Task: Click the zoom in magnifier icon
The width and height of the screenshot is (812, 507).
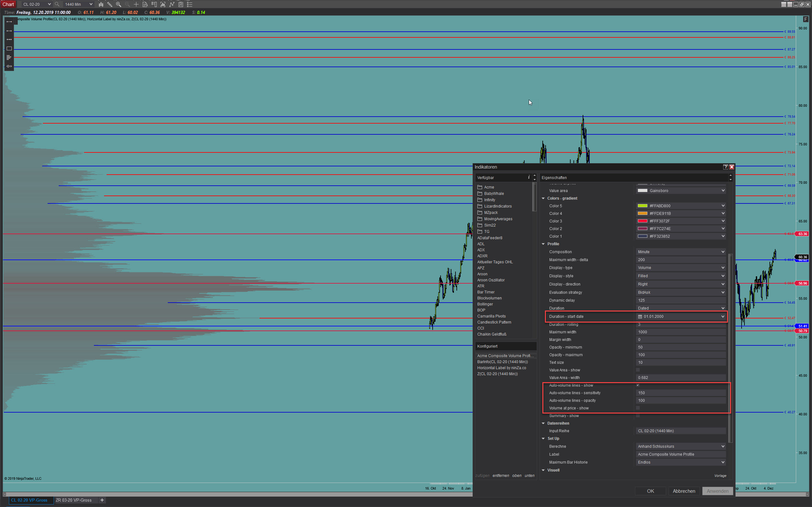Action: [118, 4]
